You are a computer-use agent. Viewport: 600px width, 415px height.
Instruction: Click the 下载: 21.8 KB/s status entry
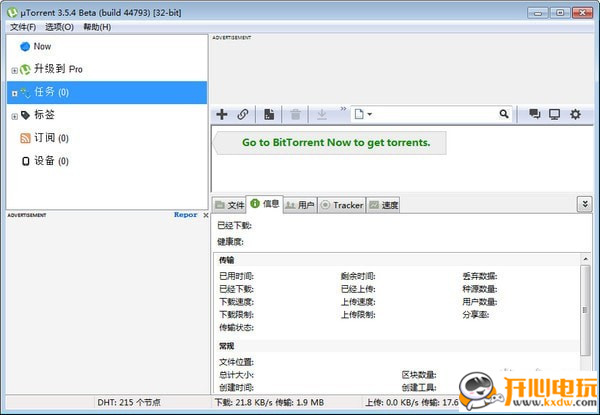coord(269,402)
